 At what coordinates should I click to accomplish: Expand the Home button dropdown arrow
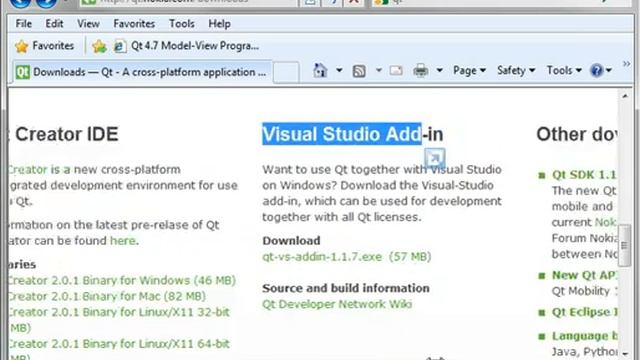[x=339, y=71]
